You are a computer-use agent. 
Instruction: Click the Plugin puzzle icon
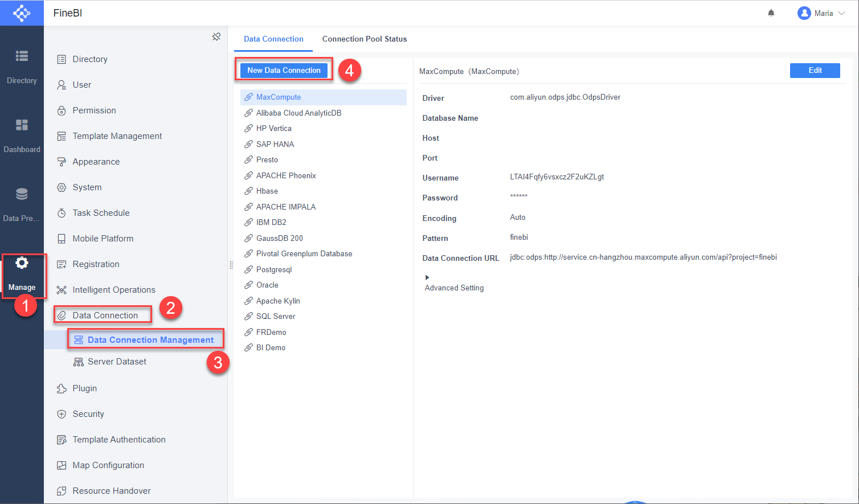point(62,388)
